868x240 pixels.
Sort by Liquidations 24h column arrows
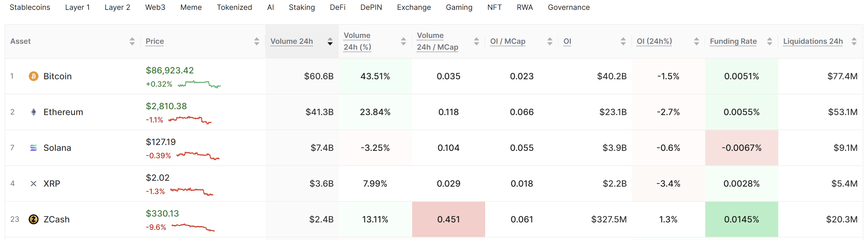[x=854, y=41]
